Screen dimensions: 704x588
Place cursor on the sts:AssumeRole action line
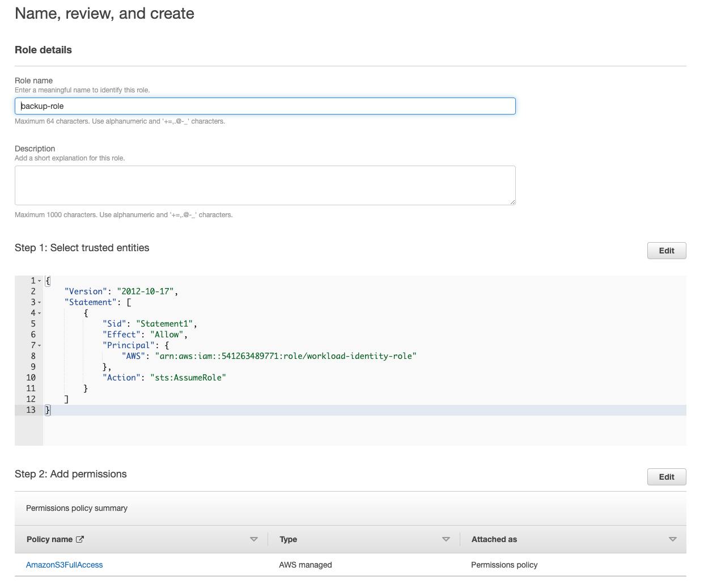point(188,377)
